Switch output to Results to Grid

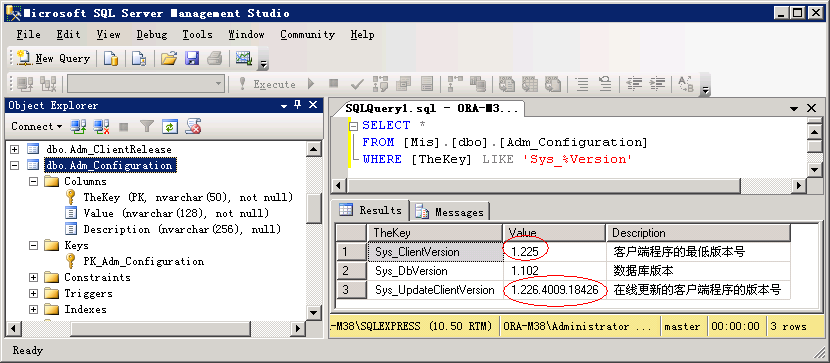point(530,84)
